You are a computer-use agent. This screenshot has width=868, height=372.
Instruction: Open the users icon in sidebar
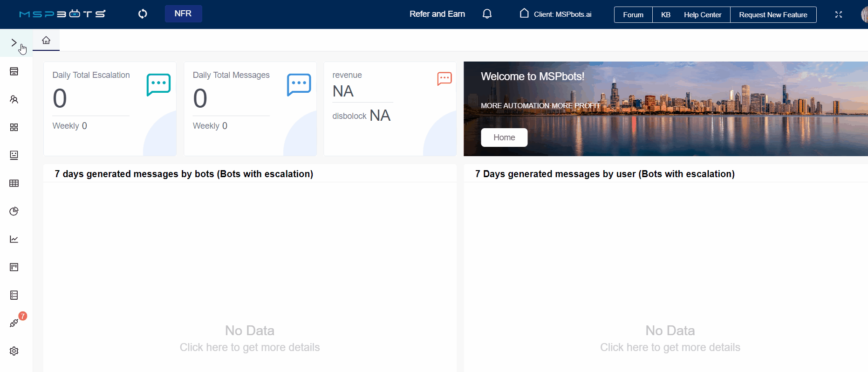[14, 99]
